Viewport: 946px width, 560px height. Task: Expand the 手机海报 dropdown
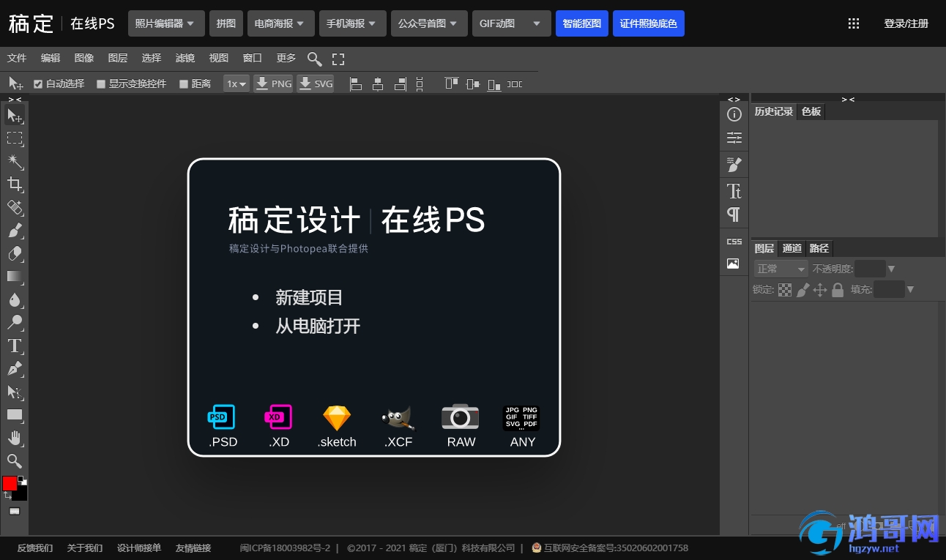(x=352, y=23)
